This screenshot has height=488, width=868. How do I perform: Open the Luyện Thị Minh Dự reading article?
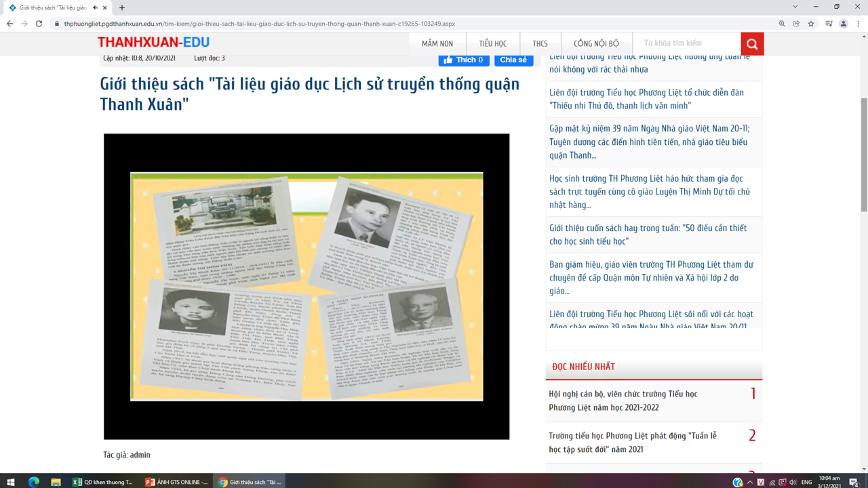[x=650, y=192]
